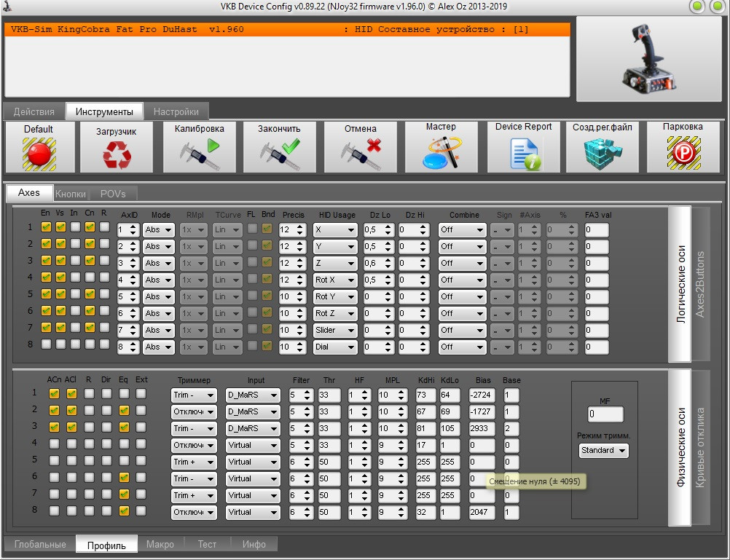Click Thr field for physical axis 5
Viewport: 730px width, 560px height.
click(x=329, y=462)
